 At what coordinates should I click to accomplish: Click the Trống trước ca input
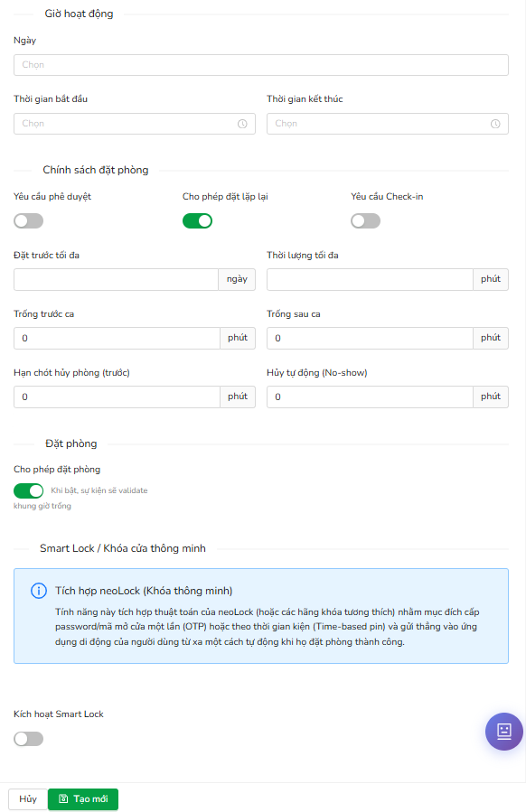click(117, 338)
